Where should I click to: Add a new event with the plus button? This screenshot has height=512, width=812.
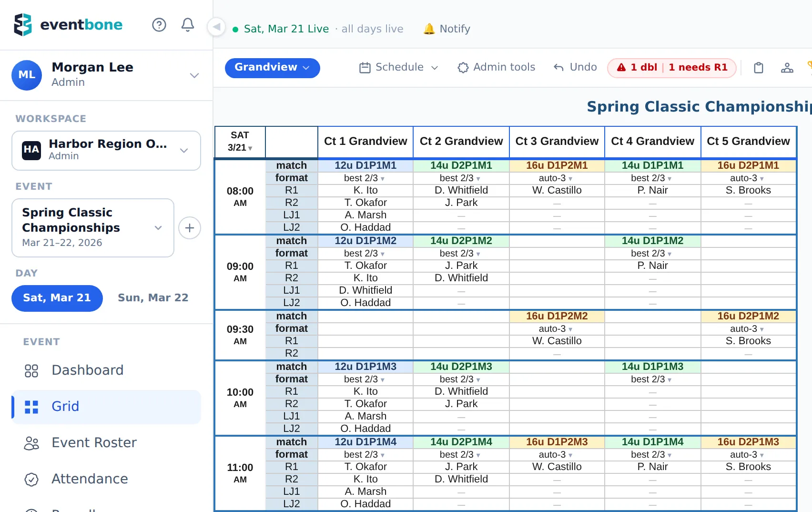pyautogui.click(x=190, y=228)
